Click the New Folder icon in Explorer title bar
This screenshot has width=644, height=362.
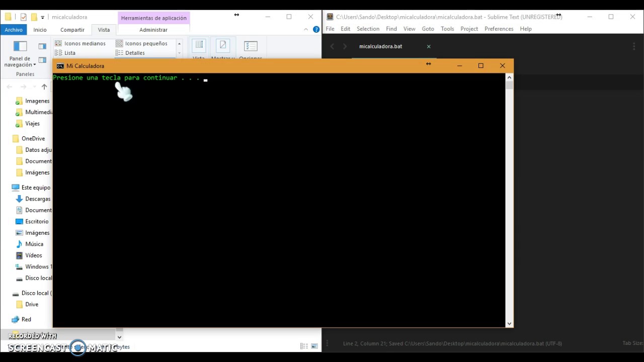34,17
